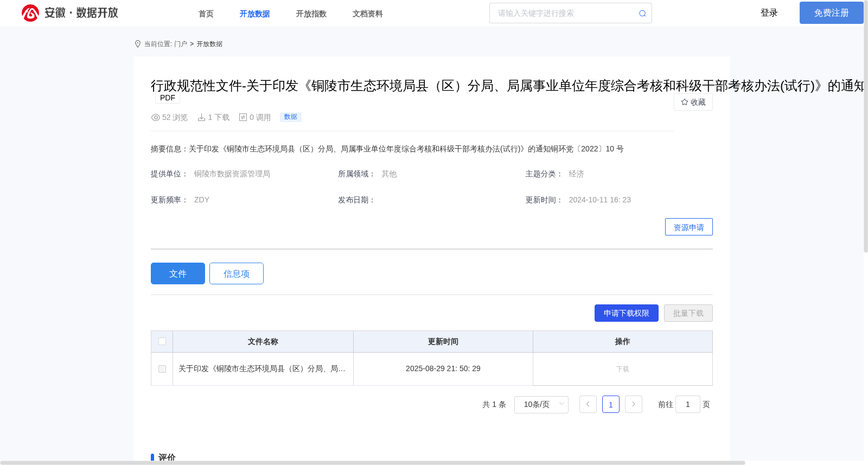
Task: Click the search magnifier icon
Action: (x=642, y=14)
